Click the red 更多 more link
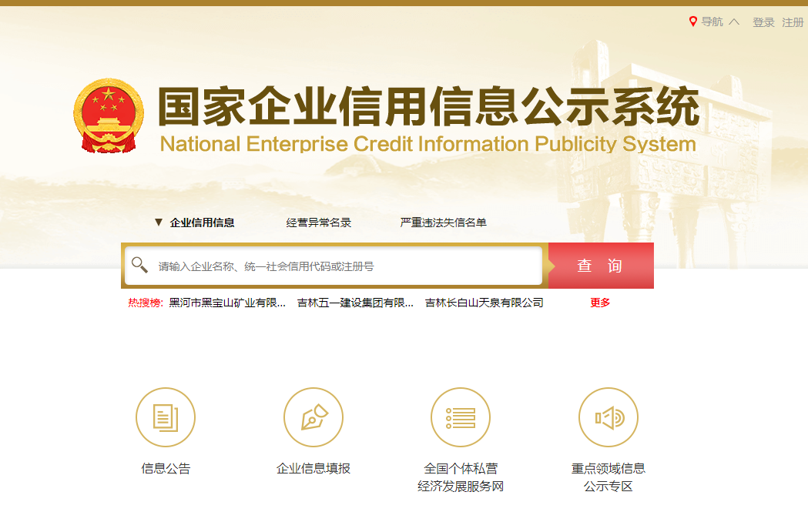The height and width of the screenshot is (532, 808). (600, 303)
